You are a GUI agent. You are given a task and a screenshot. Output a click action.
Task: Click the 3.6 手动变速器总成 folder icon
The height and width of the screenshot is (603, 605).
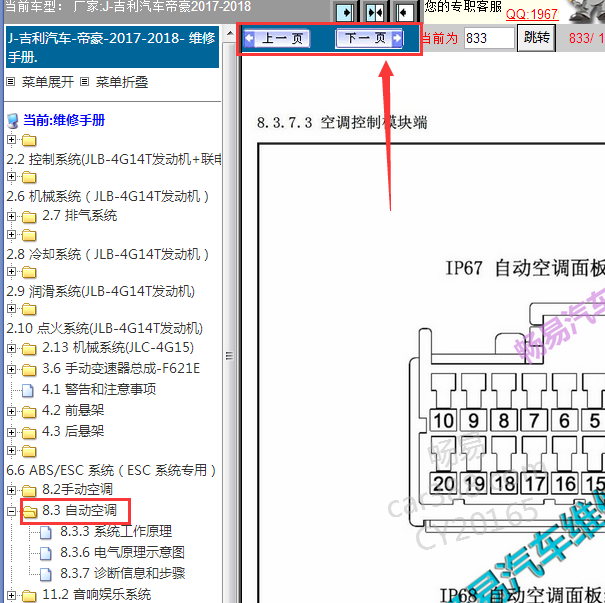[x=29, y=370]
